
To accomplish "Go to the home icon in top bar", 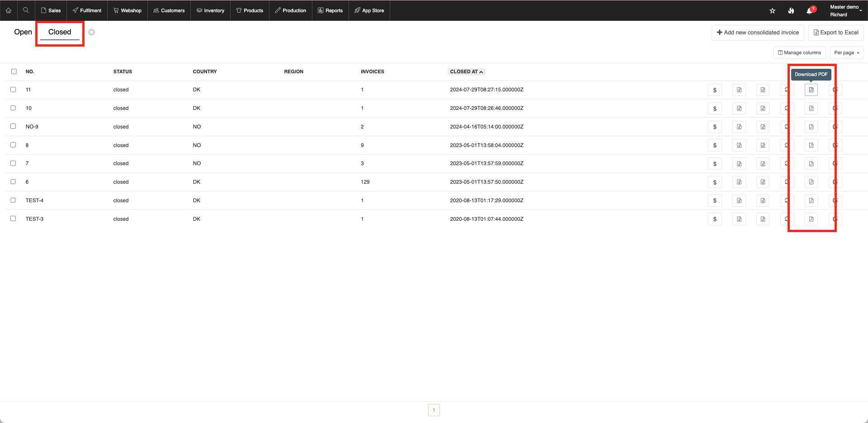I will tap(9, 10).
